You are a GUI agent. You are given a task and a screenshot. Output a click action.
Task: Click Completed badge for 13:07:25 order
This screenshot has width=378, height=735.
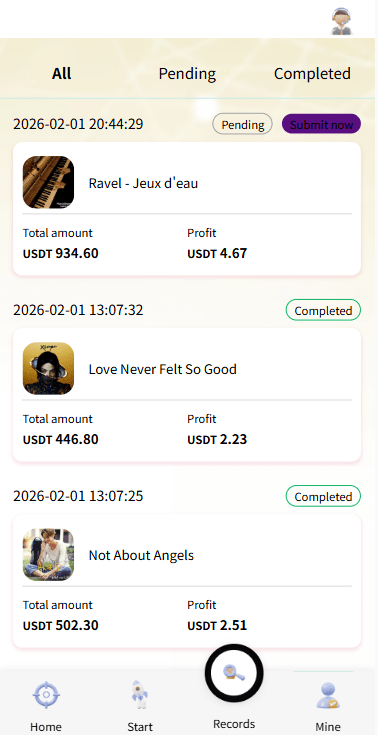click(x=323, y=496)
